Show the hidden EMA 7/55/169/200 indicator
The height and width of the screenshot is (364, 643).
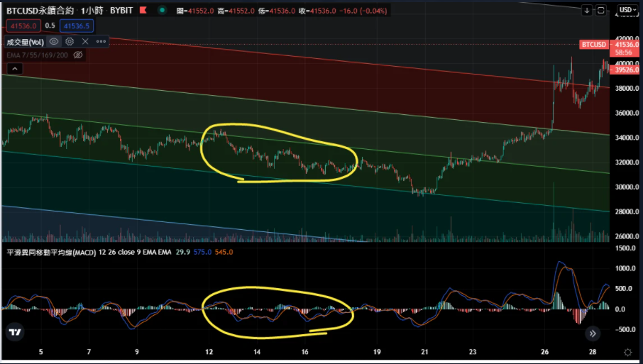pos(78,55)
